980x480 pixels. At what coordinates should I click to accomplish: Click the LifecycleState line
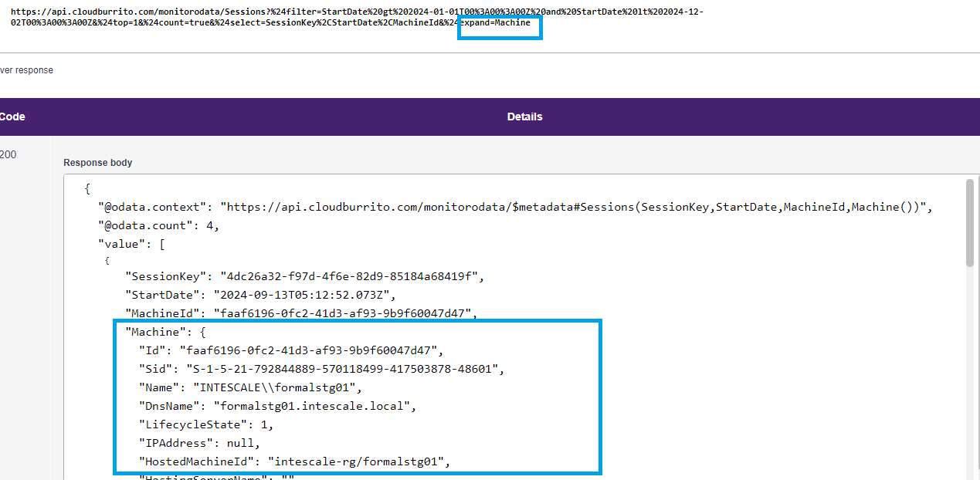click(x=205, y=424)
